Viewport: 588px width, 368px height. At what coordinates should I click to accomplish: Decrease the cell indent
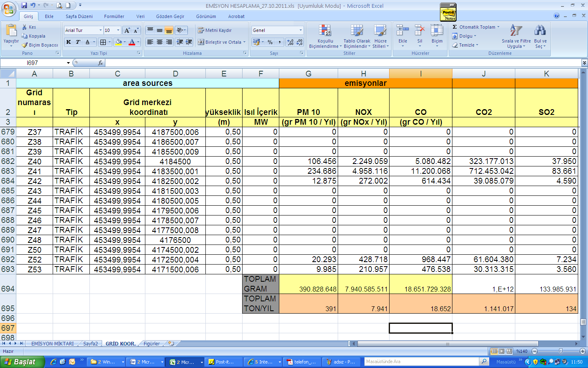(180, 42)
